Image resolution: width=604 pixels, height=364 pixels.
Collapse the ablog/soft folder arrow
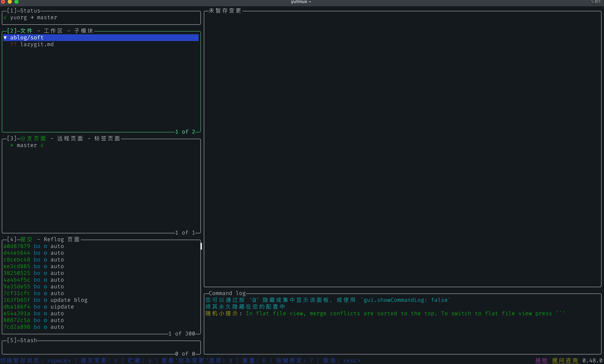(5, 38)
